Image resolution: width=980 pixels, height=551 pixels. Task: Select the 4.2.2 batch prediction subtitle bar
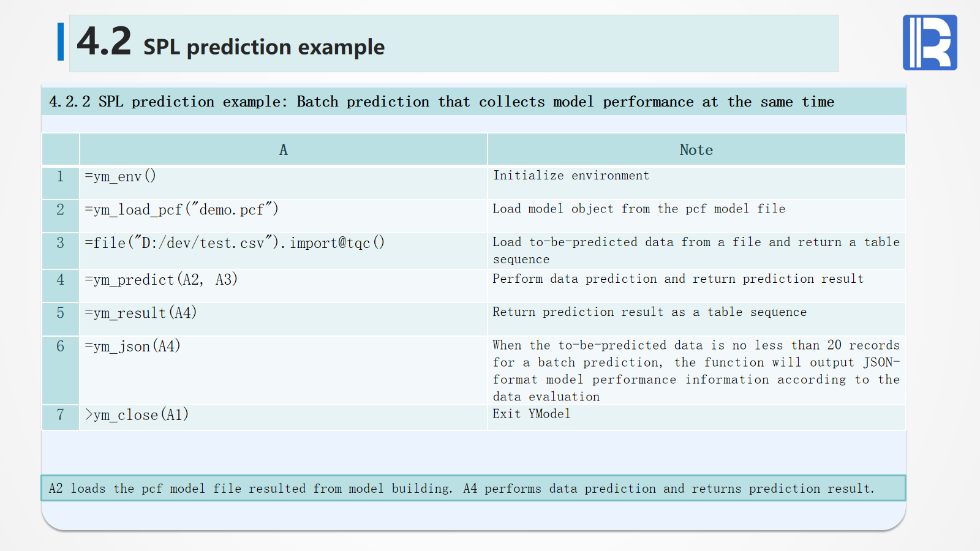pos(441,102)
